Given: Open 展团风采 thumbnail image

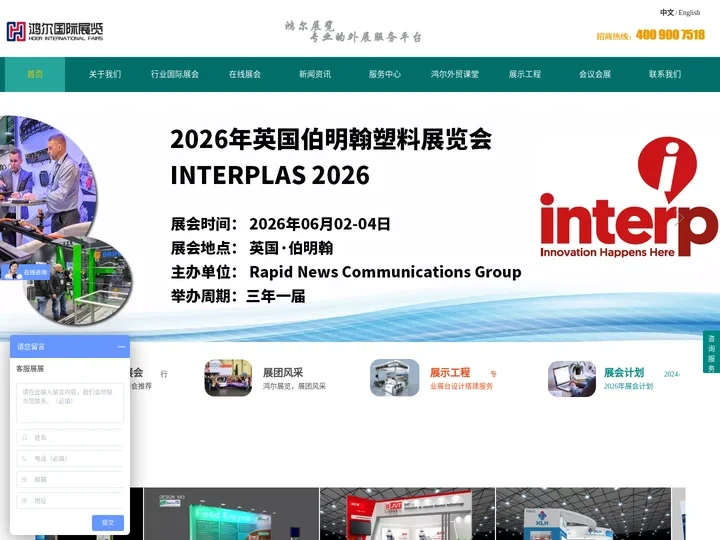Looking at the screenshot, I should (x=228, y=378).
